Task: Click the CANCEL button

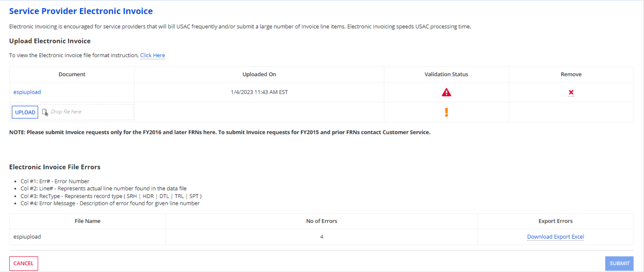Action: click(23, 263)
